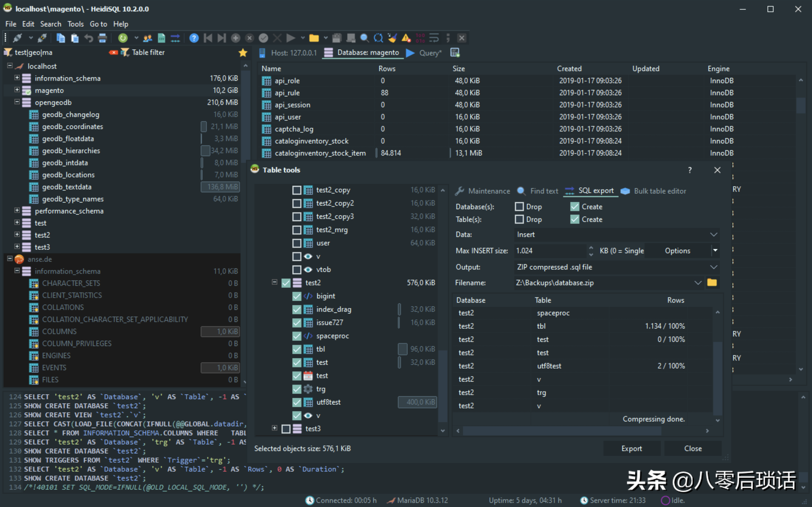812x507 pixels.
Task: Click the binary 100/010 BLOB display icon
Action: coord(420,38)
